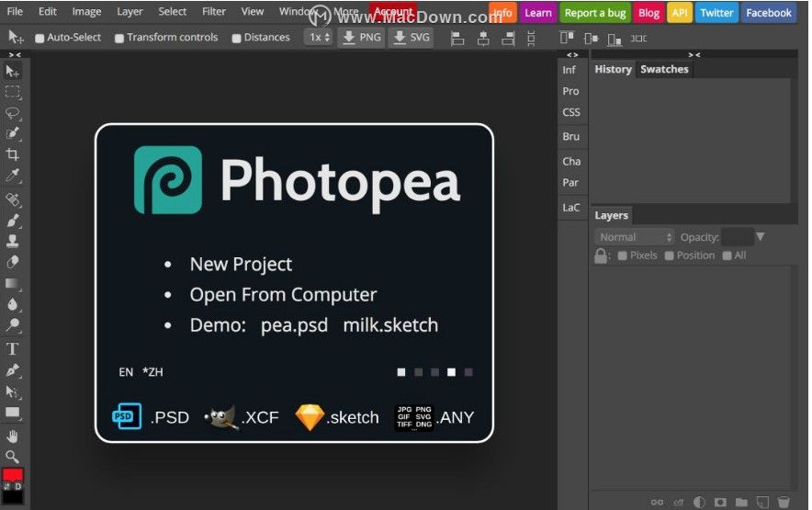Select the Lasso tool
Screen dimensions: 812x510
click(13, 113)
